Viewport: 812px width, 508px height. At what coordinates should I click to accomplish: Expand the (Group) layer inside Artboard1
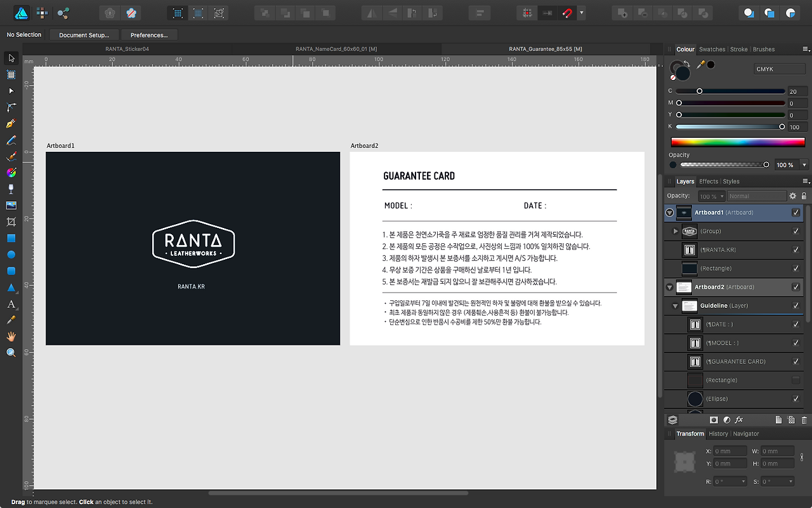[x=675, y=231]
